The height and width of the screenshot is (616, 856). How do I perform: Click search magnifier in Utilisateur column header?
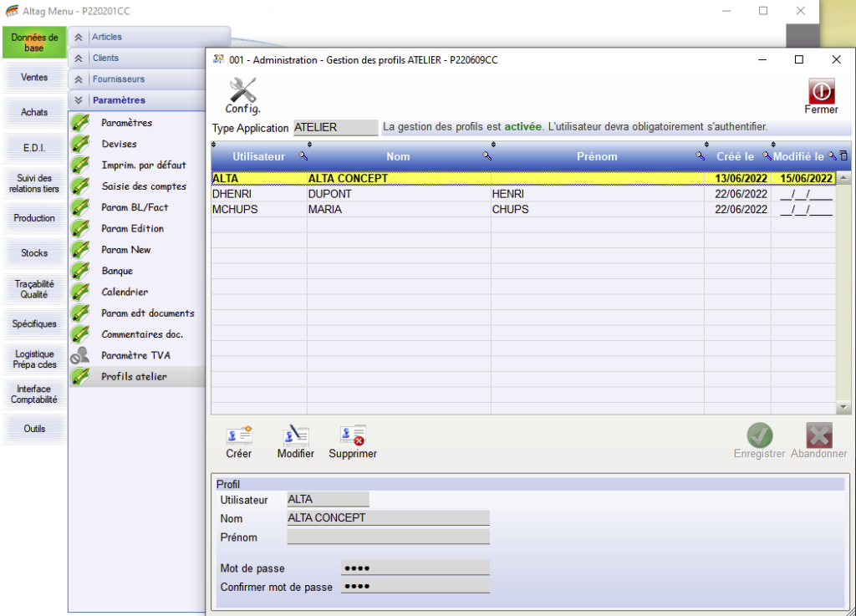tap(303, 156)
